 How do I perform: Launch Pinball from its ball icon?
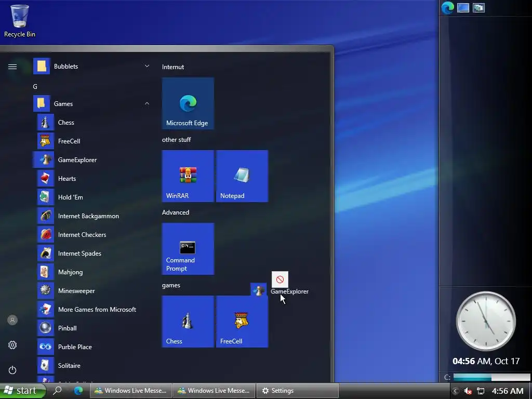(46, 328)
